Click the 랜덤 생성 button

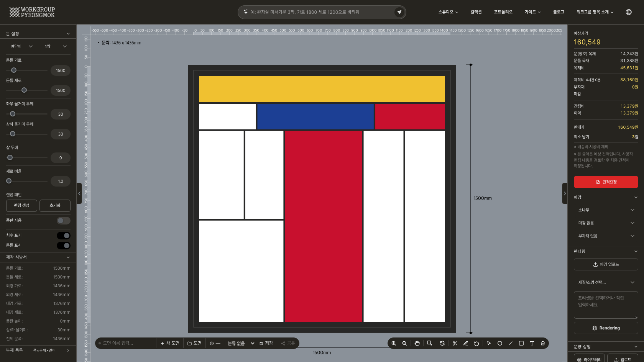[x=21, y=206]
